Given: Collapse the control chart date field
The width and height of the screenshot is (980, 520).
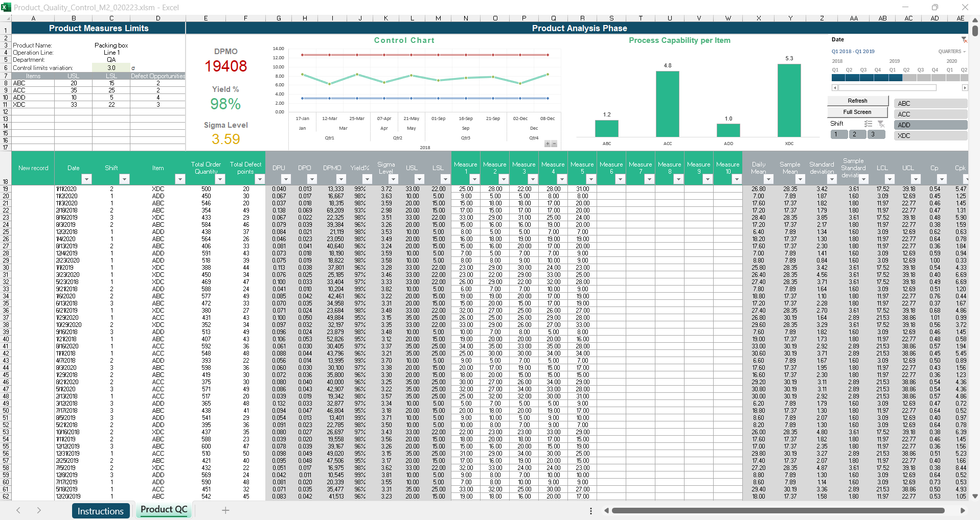Looking at the screenshot, I should 554,144.
